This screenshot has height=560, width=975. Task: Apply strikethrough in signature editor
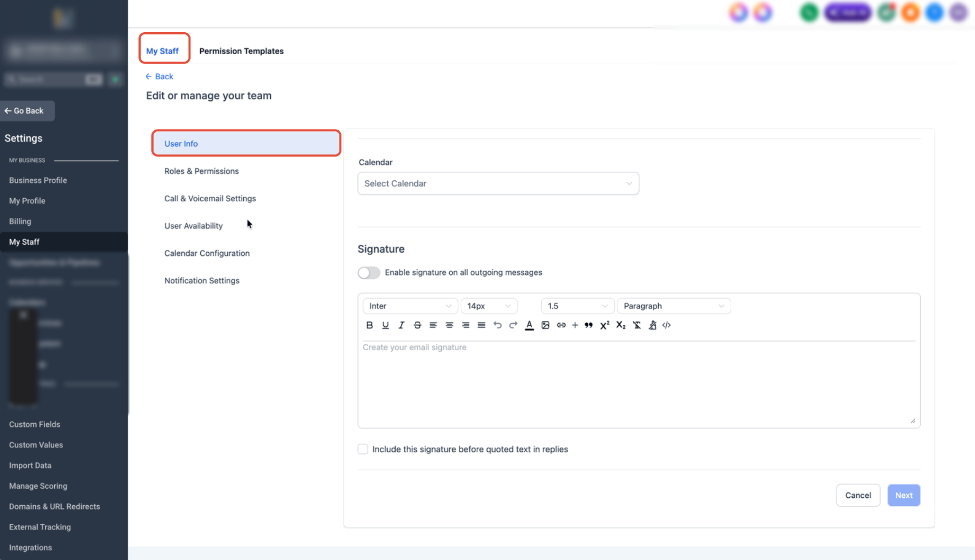(x=417, y=325)
